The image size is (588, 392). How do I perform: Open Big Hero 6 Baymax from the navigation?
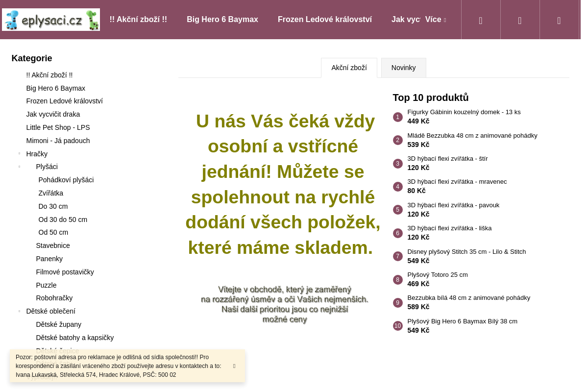click(x=222, y=20)
